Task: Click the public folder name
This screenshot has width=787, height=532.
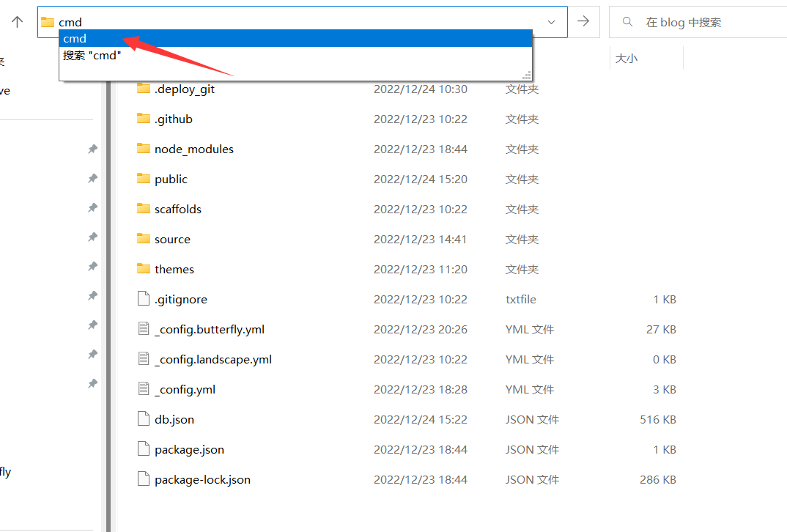Action: tap(171, 180)
